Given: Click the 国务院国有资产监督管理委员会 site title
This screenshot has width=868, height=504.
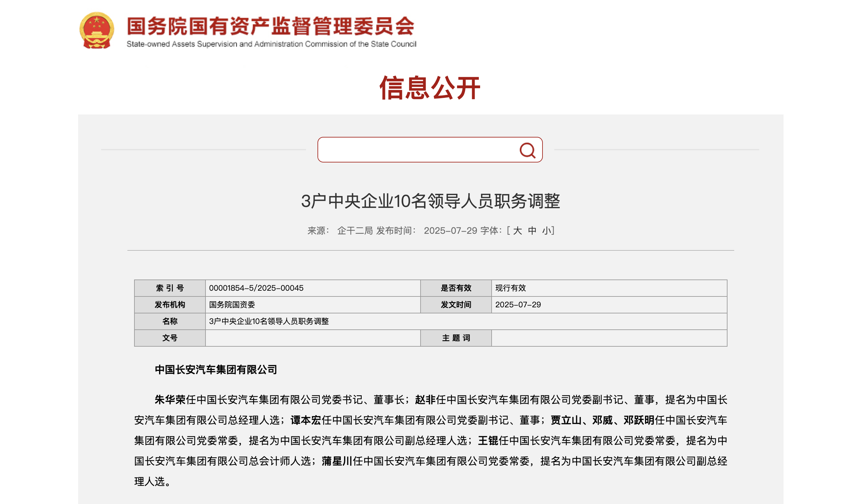Looking at the screenshot, I should (x=271, y=26).
